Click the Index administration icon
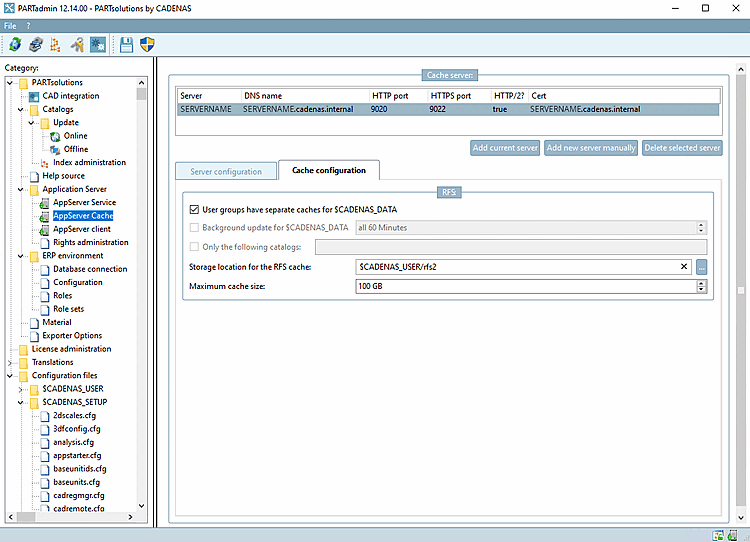The image size is (750, 542). coord(44,163)
